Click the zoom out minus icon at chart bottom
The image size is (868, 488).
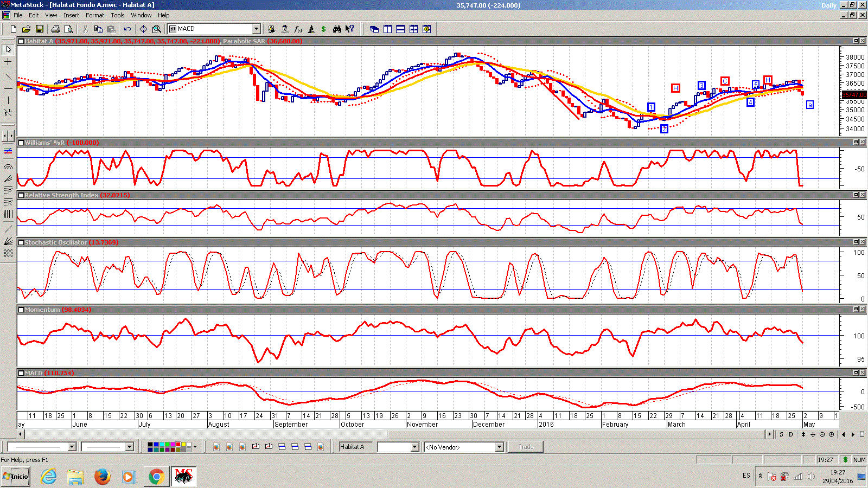(x=822, y=434)
